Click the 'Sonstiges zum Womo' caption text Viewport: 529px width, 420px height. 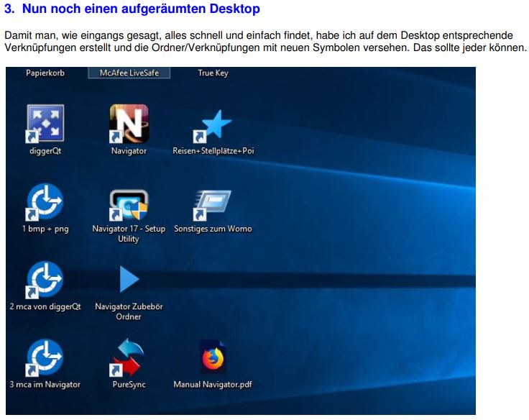coord(213,229)
